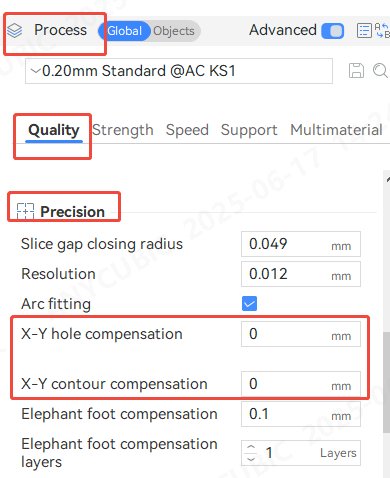Open the Multimaterial tab
The image size is (390, 478).
point(336,130)
